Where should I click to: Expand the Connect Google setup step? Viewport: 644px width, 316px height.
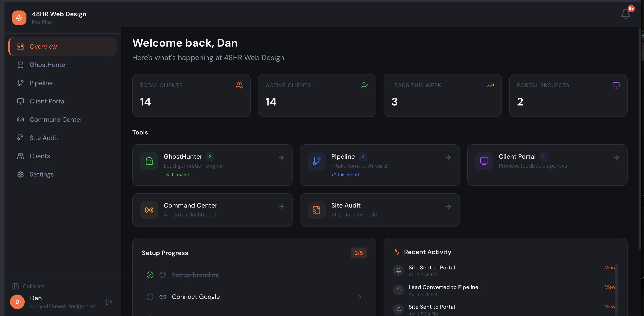pyautogui.click(x=359, y=297)
